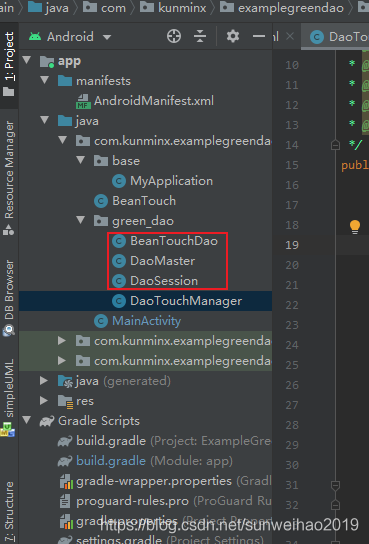Collapse the app module node
369x544 pixels.
27,60
